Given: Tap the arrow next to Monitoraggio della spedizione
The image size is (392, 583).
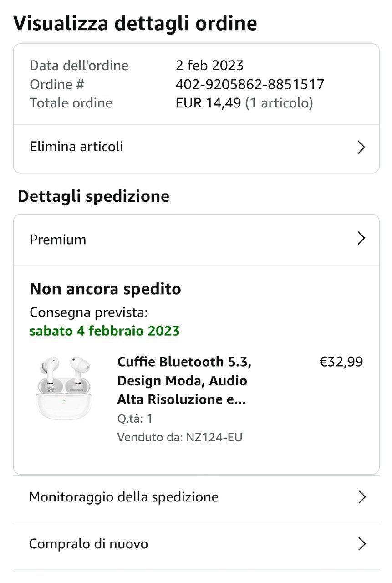Looking at the screenshot, I should point(362,497).
